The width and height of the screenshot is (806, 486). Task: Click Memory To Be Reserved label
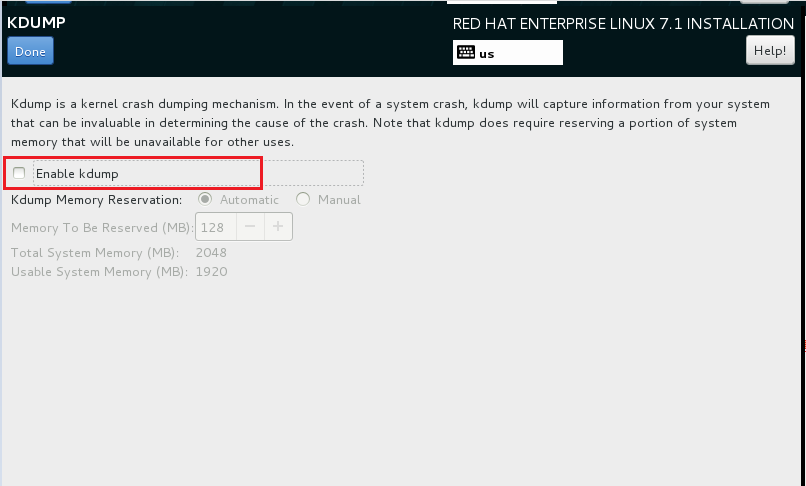tap(102, 227)
